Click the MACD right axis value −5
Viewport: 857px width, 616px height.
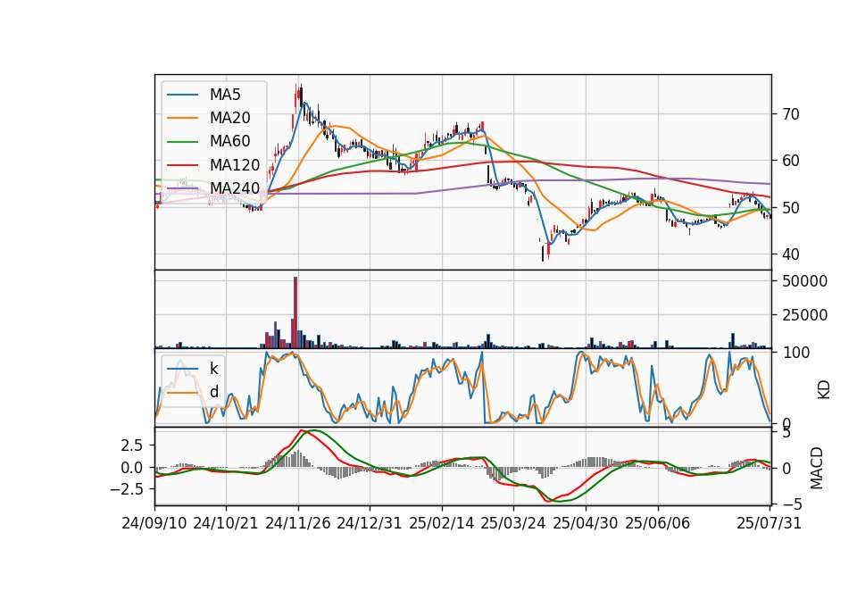tap(793, 504)
